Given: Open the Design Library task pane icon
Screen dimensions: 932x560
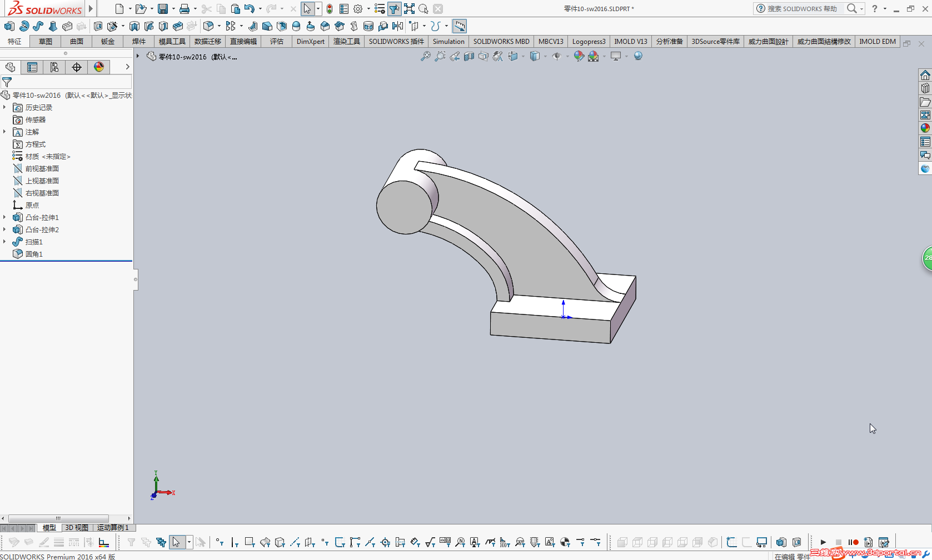Looking at the screenshot, I should pyautogui.click(x=925, y=88).
